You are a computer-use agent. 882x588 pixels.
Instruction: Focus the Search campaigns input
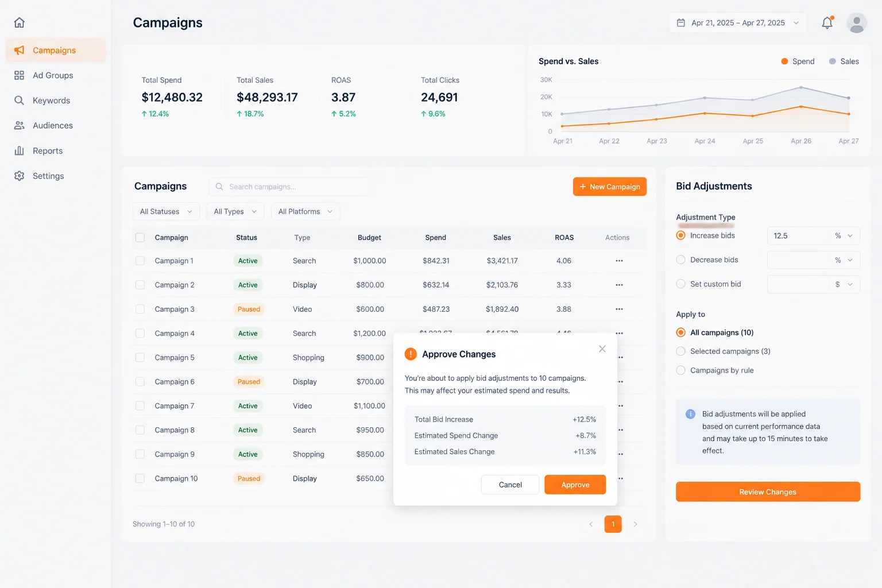(x=288, y=187)
